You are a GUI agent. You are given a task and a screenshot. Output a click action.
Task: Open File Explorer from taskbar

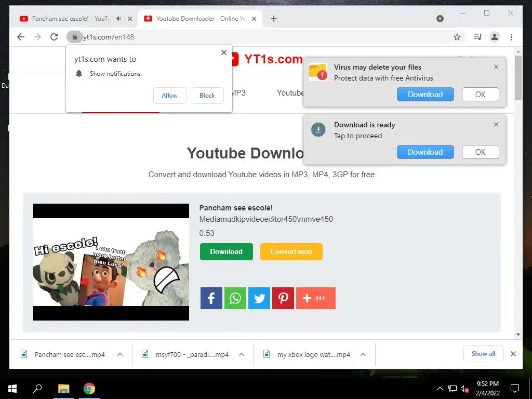tap(63, 389)
